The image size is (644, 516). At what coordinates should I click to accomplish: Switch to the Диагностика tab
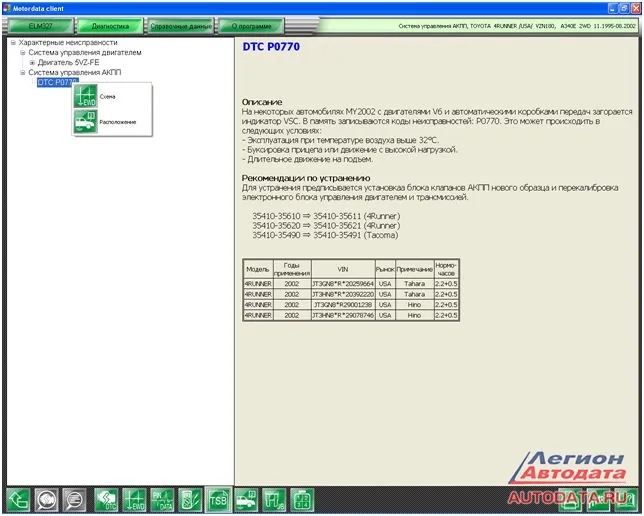110,26
